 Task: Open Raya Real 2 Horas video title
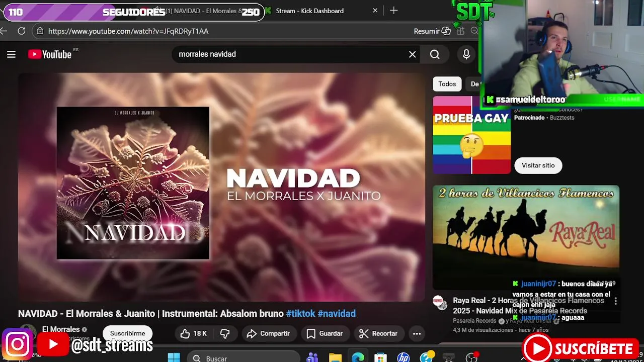pos(528,306)
